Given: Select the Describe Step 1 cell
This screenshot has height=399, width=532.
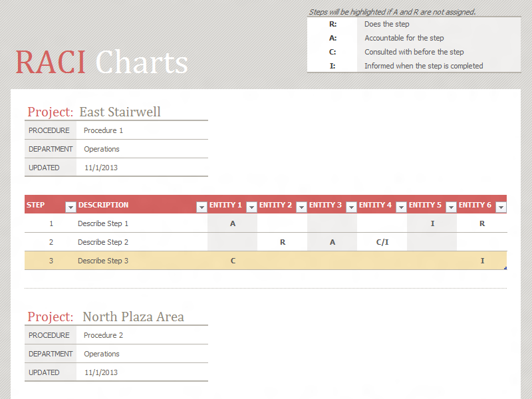Looking at the screenshot, I should coord(142,223).
